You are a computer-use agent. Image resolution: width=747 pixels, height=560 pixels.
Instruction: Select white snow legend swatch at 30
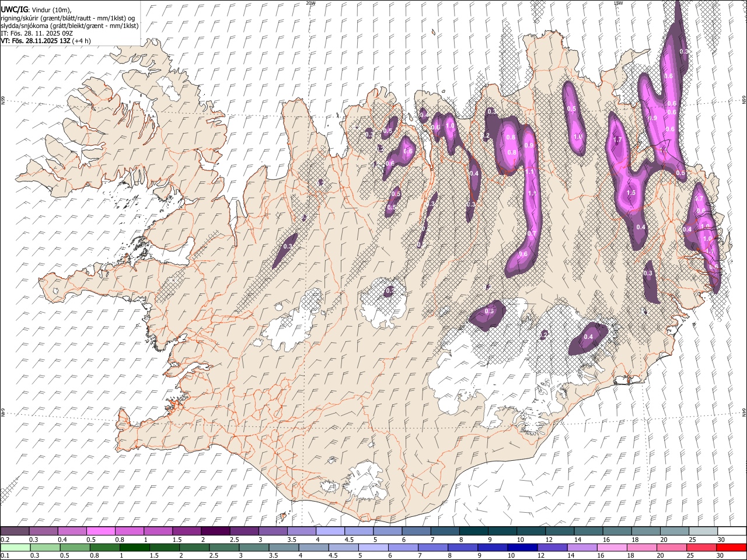pyautogui.click(x=732, y=531)
